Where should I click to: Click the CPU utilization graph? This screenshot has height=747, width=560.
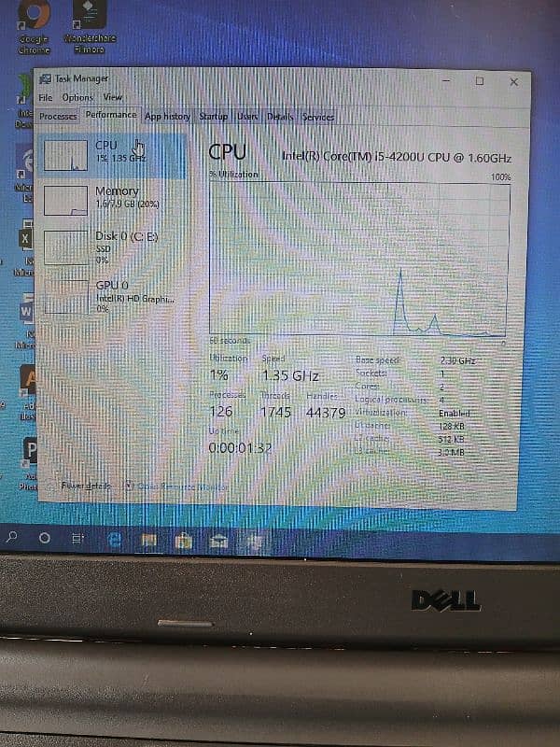pyautogui.click(x=359, y=260)
